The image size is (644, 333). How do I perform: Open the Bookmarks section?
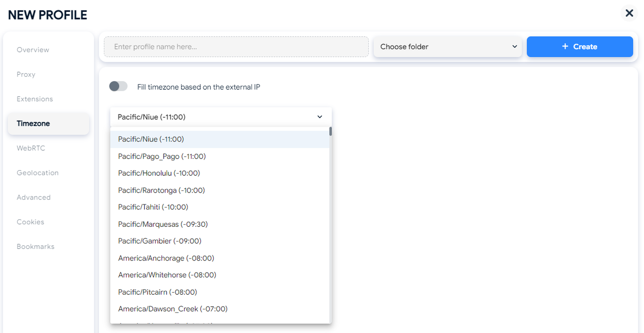point(36,247)
